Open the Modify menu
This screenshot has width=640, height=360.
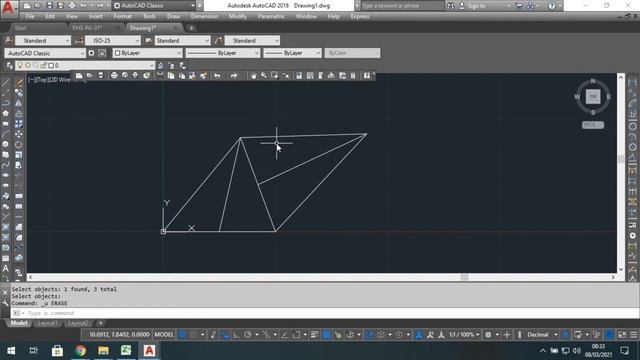(x=238, y=17)
